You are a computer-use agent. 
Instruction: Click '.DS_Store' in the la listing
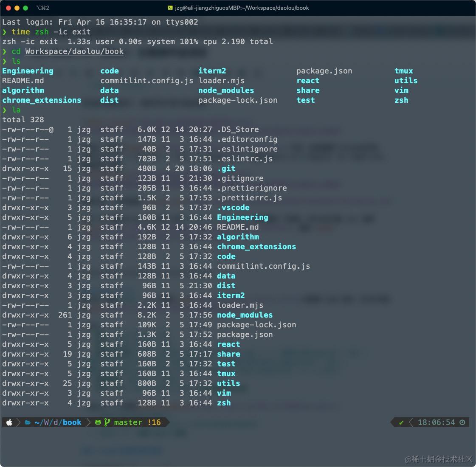point(238,129)
